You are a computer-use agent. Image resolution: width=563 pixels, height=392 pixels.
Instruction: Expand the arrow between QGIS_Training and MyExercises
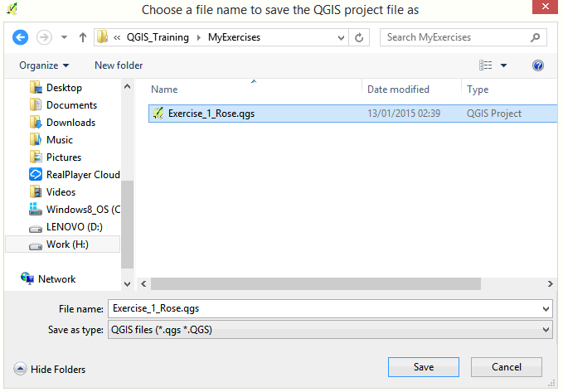click(198, 37)
